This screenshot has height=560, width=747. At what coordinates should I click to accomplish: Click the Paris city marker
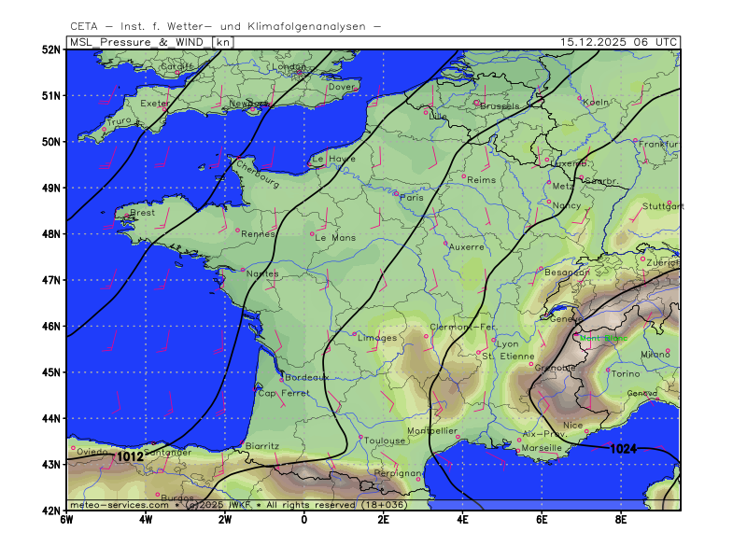point(396,193)
